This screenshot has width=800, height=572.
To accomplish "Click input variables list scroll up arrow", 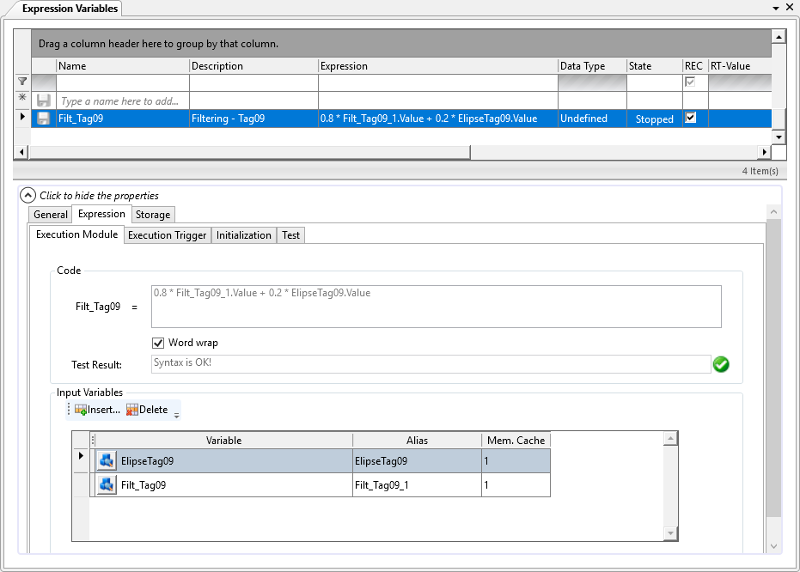I will point(670,438).
